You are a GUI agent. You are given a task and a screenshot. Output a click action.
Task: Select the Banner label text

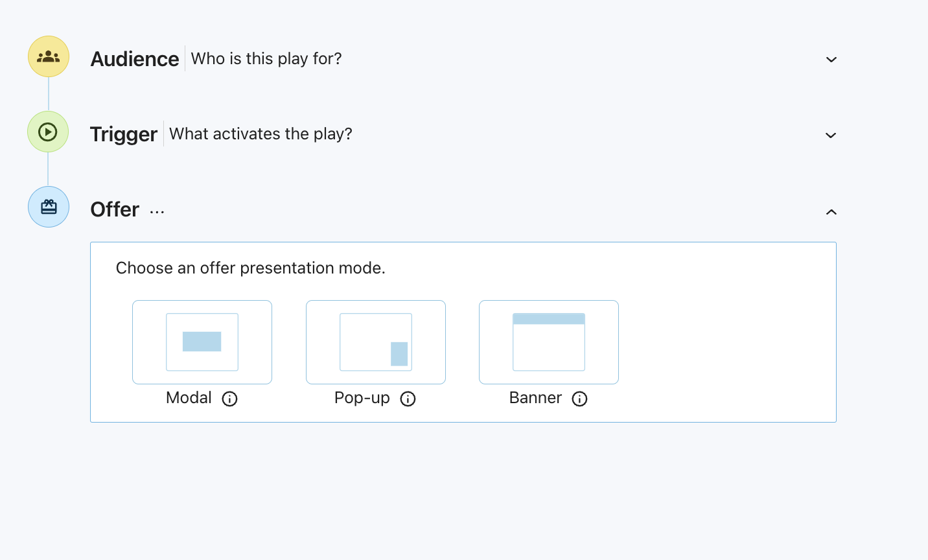click(535, 398)
